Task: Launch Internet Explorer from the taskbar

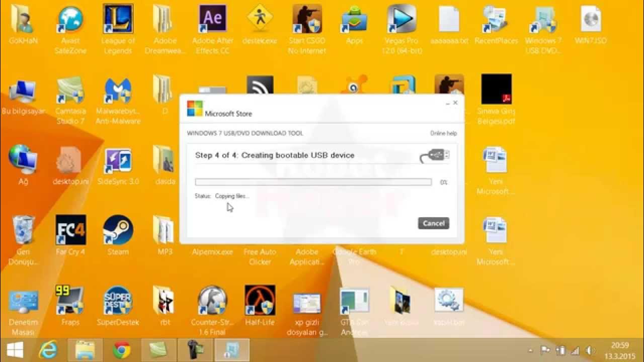Action: [48, 350]
